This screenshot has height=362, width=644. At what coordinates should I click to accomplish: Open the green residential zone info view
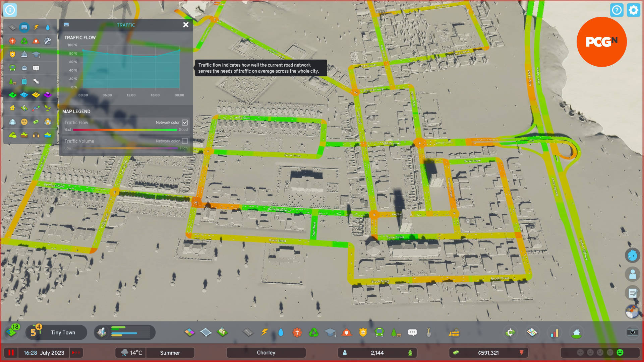tap(12, 95)
